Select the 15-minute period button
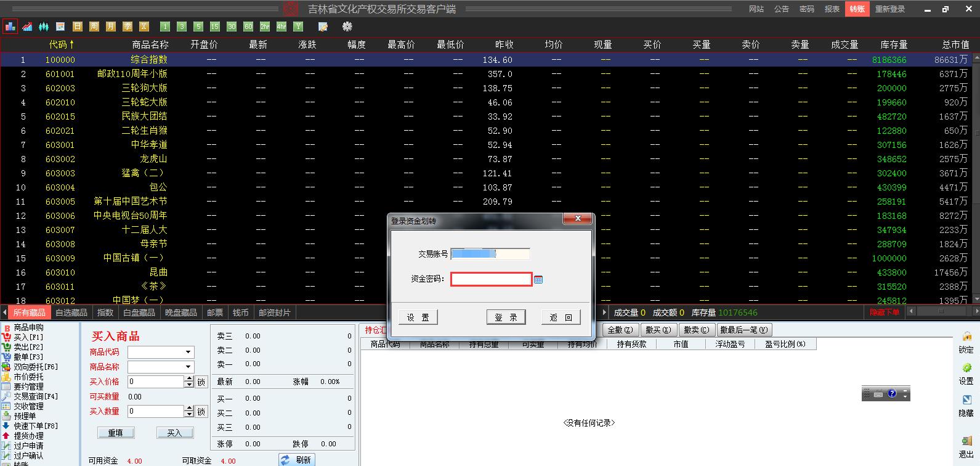The width and height of the screenshot is (980, 466). pos(214,27)
